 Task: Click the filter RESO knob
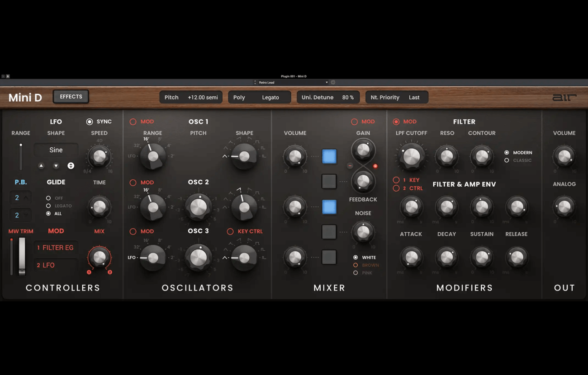coord(446,156)
